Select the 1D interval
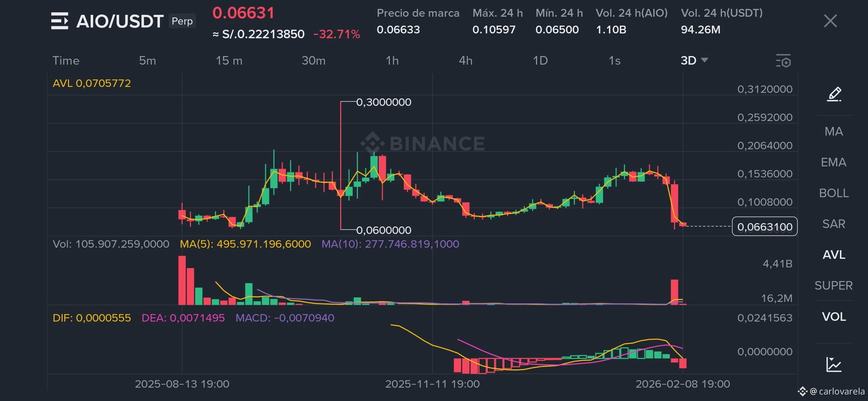 coord(540,61)
